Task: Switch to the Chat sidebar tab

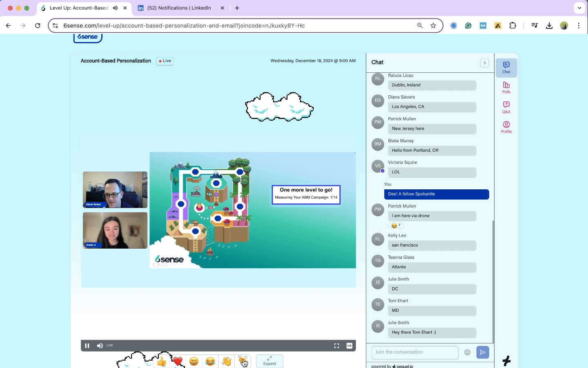Action: coord(506,68)
